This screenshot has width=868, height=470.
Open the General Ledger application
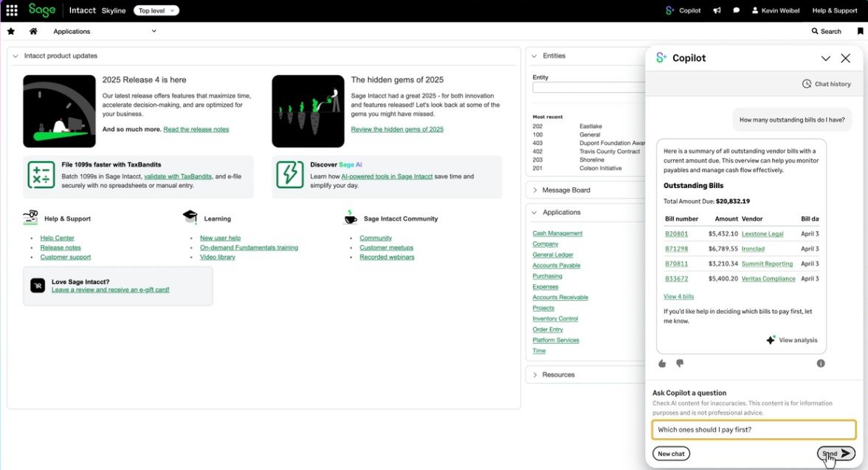tap(553, 255)
